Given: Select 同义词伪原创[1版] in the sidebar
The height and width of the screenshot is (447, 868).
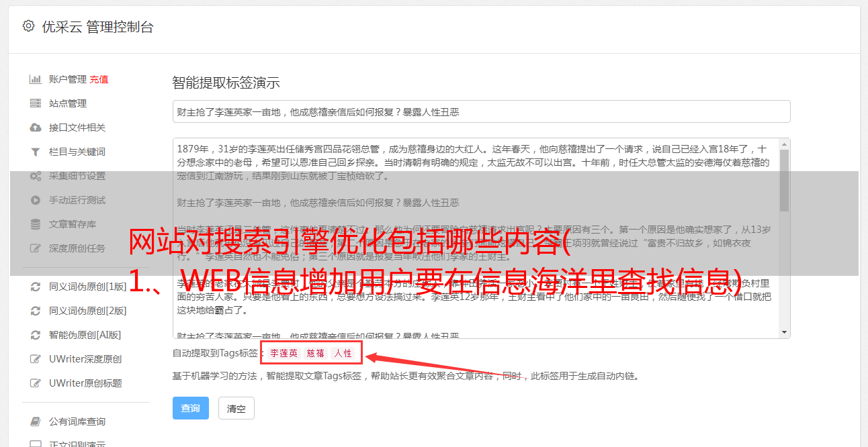Looking at the screenshot, I should (x=87, y=287).
